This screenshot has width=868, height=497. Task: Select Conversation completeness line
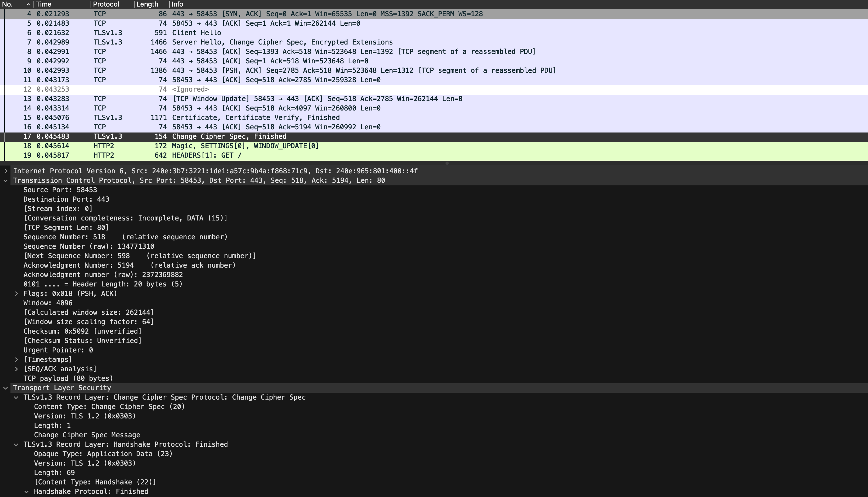coord(126,218)
